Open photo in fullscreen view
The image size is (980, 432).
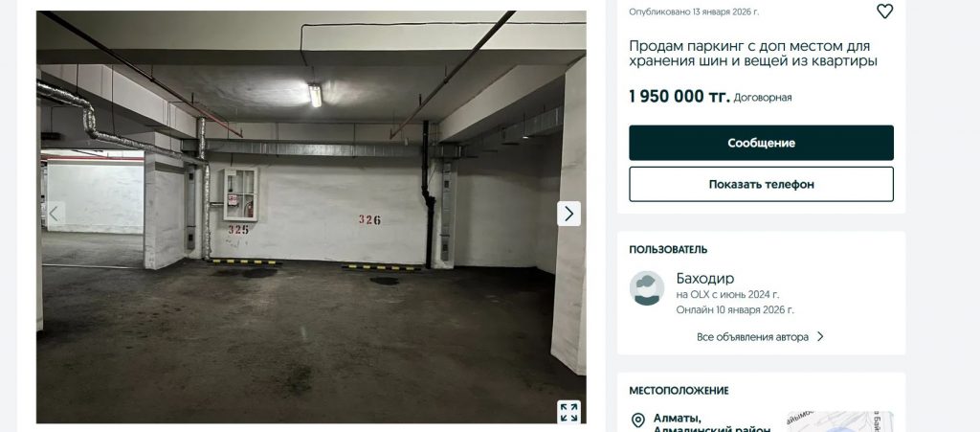[568, 412]
